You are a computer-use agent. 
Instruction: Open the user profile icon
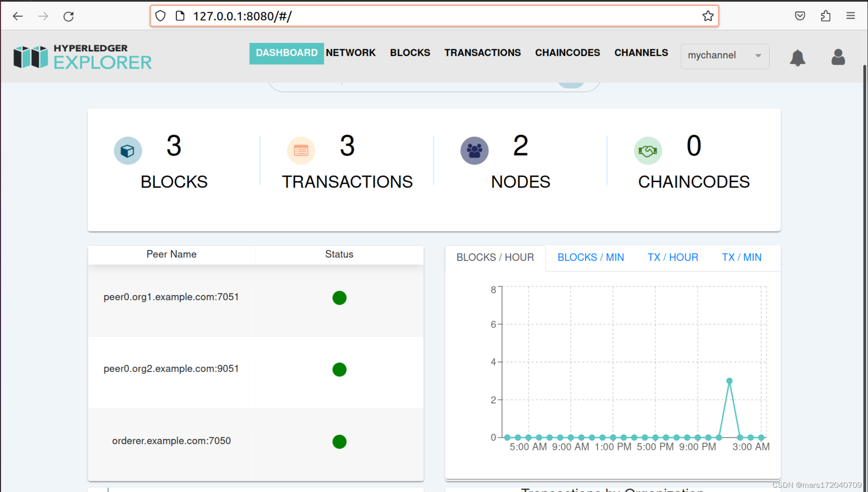pos(838,57)
